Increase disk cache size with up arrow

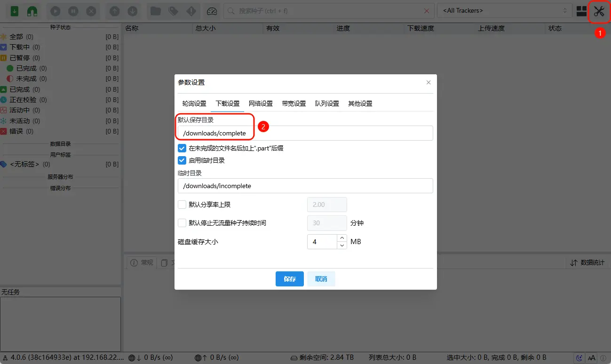click(342, 238)
